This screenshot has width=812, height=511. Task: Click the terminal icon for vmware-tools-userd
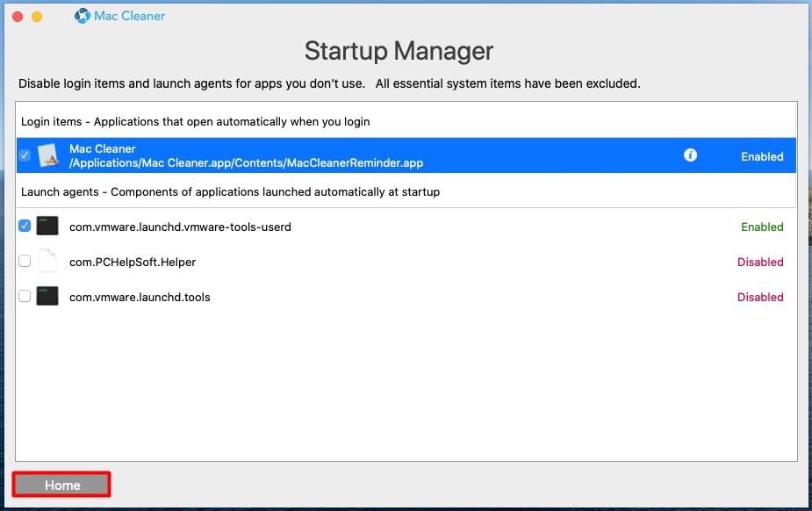47,227
